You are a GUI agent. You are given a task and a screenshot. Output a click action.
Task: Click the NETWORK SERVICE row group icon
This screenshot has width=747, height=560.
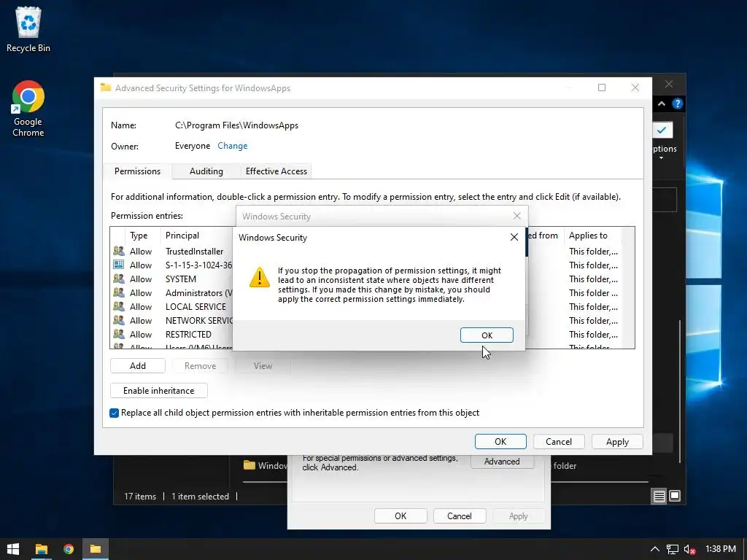point(119,320)
